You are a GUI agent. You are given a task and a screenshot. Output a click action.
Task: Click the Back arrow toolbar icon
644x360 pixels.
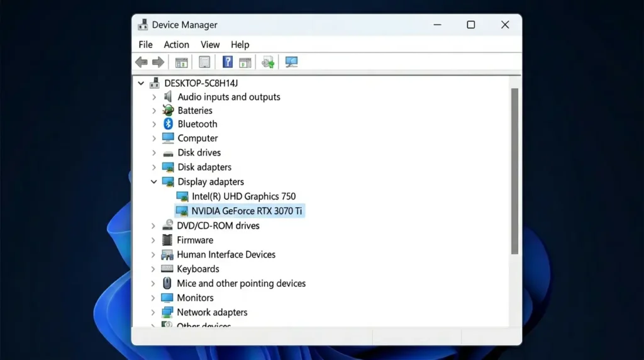[x=142, y=62]
